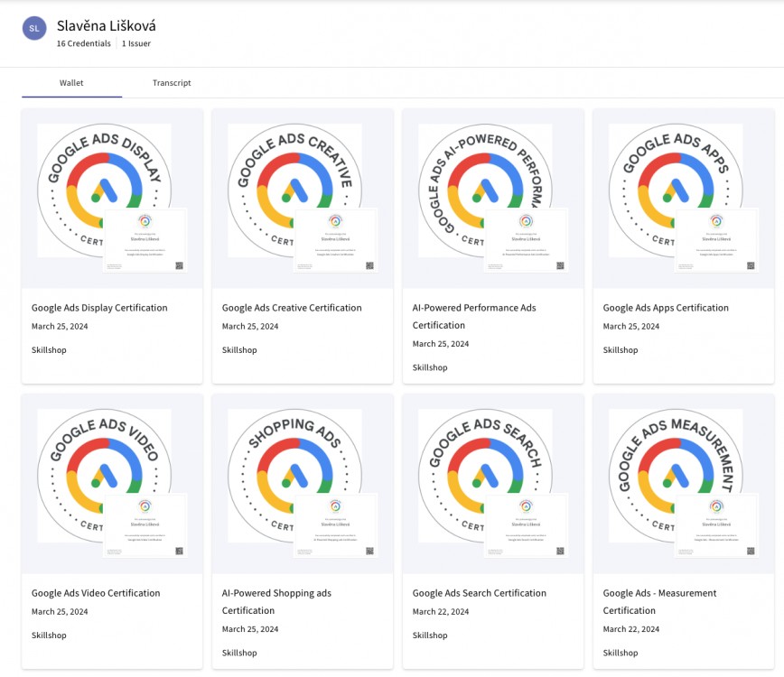Open Google Ads - Measurement Certification title
The width and height of the screenshot is (784, 677).
pyautogui.click(x=659, y=601)
